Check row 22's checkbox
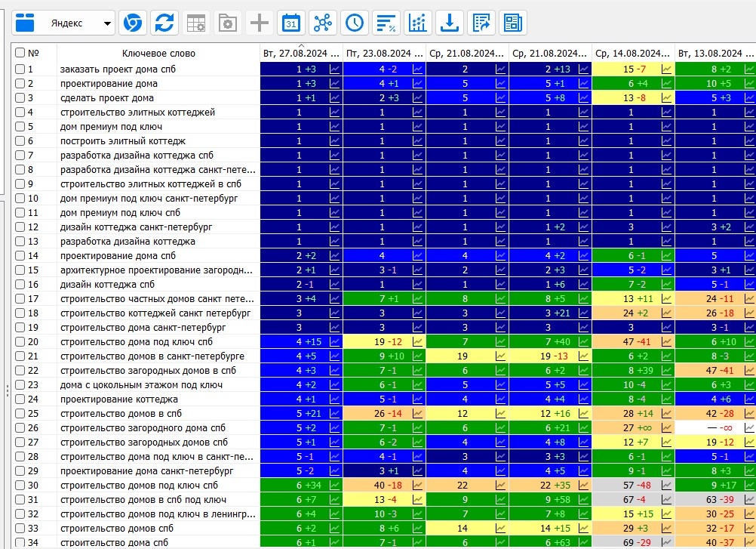The image size is (756, 549). (20, 371)
